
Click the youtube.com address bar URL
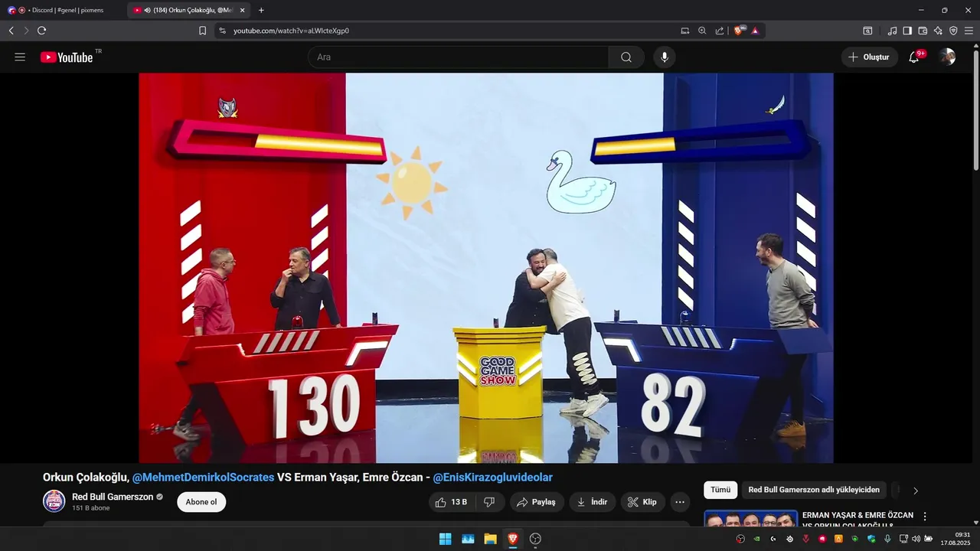click(x=291, y=31)
